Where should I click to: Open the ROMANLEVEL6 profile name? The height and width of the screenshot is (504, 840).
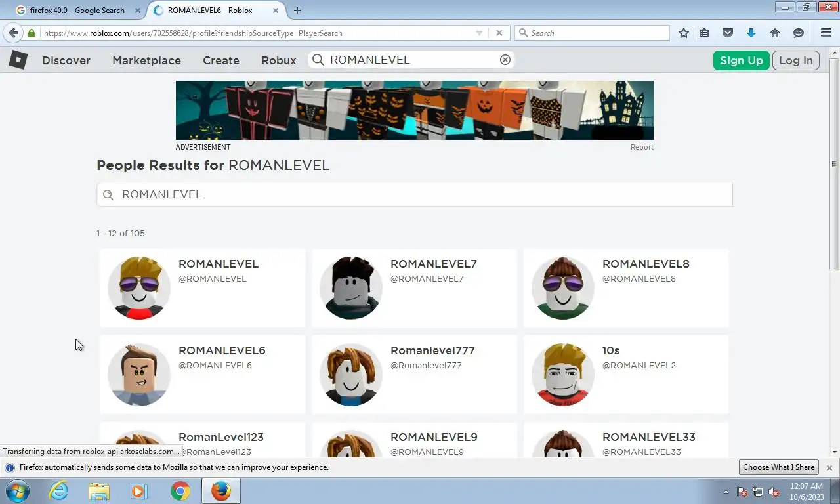[x=222, y=350]
